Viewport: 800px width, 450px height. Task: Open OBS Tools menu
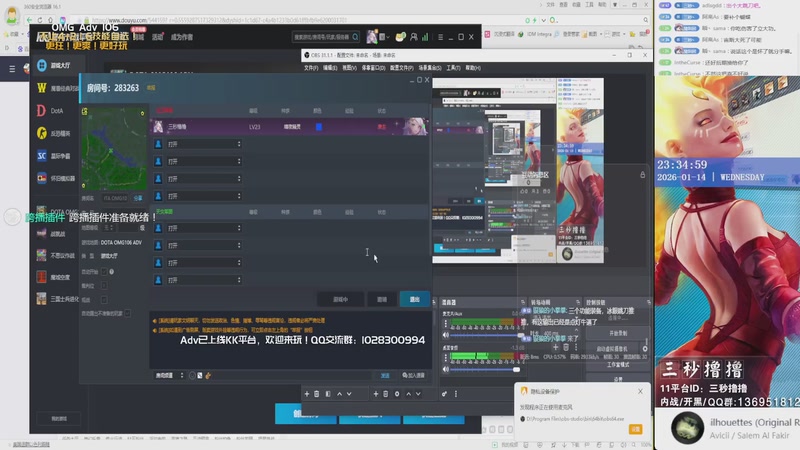click(453, 68)
